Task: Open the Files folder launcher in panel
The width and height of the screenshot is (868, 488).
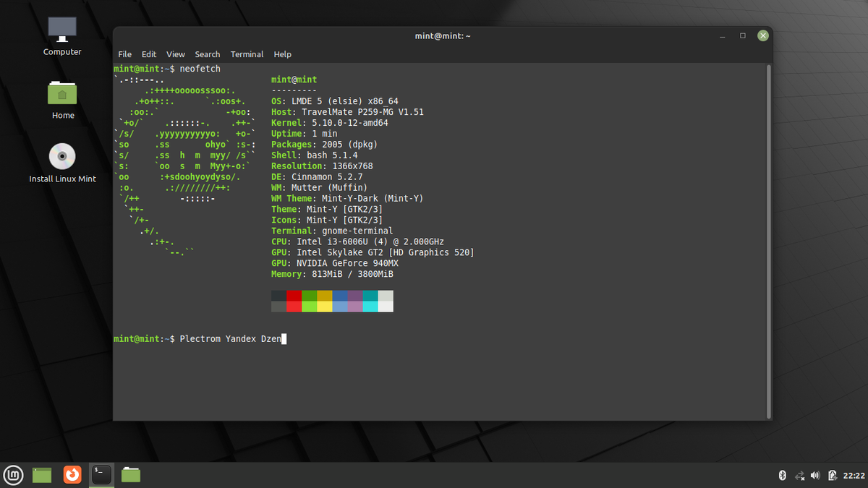Action: click(131, 475)
